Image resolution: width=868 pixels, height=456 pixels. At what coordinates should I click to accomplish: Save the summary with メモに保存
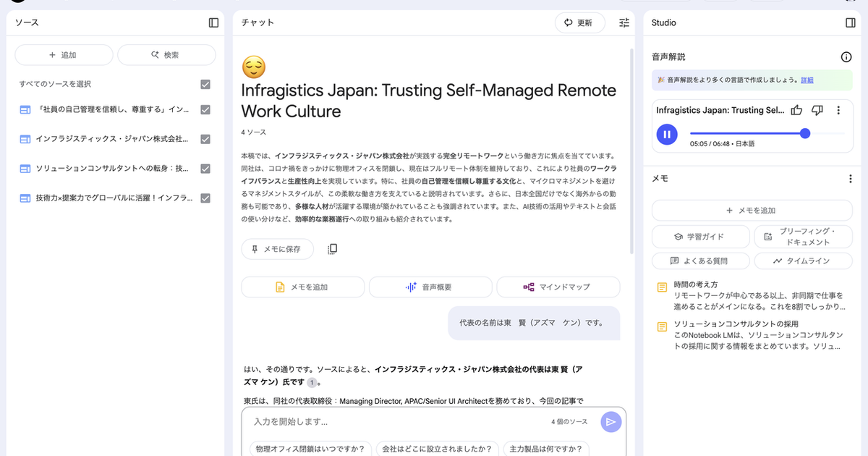click(277, 249)
